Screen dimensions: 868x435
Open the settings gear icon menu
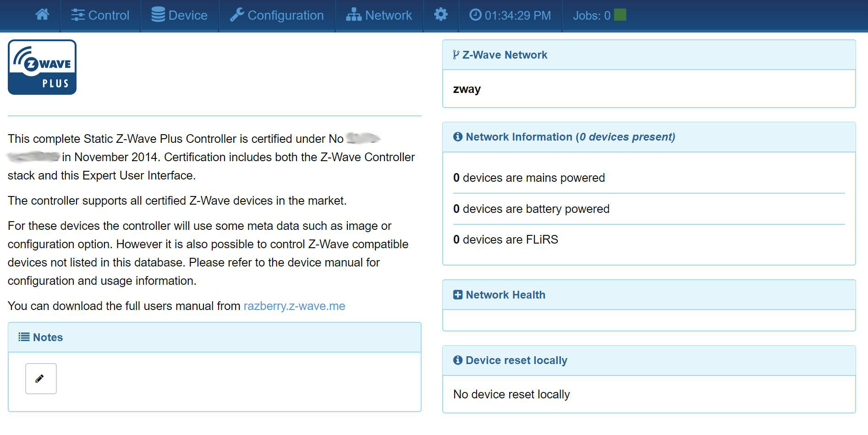[440, 15]
